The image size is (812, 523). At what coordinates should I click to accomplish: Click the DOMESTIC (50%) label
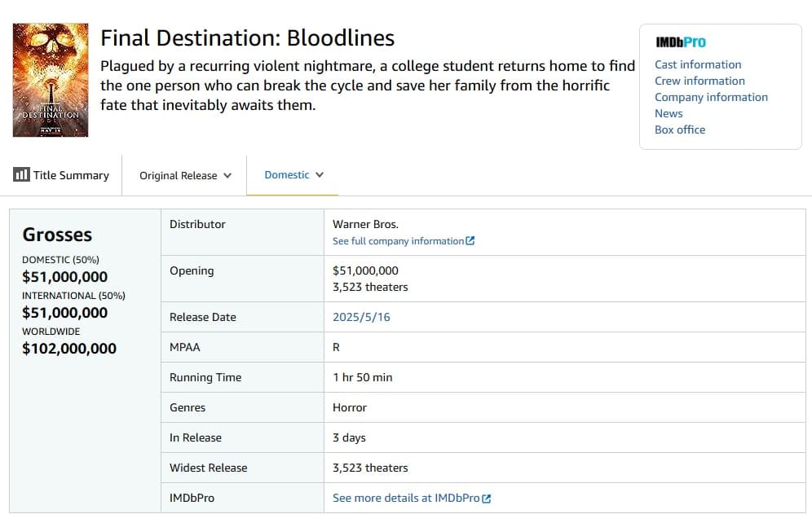point(60,260)
